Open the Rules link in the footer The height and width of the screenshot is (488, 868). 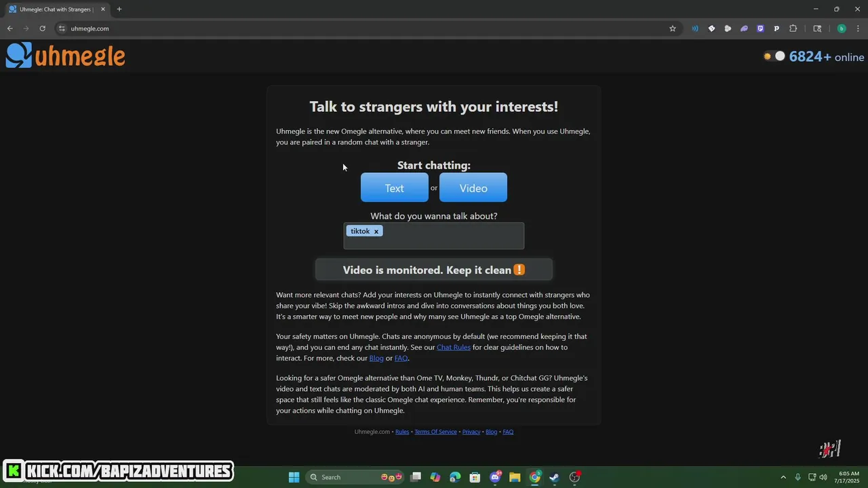pos(402,432)
